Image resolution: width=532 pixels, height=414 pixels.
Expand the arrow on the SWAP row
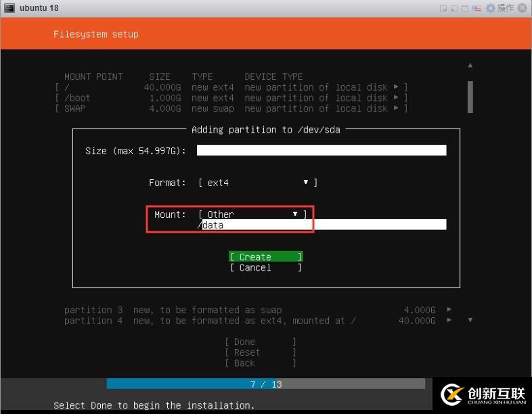[x=396, y=108]
